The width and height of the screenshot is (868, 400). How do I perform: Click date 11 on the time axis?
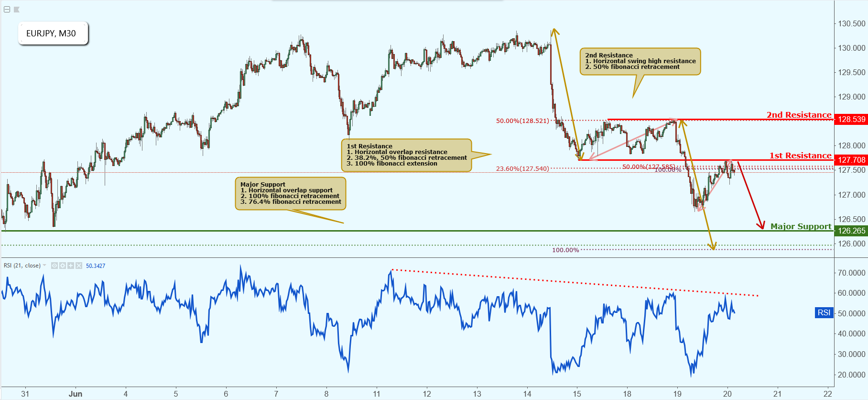coord(377,394)
